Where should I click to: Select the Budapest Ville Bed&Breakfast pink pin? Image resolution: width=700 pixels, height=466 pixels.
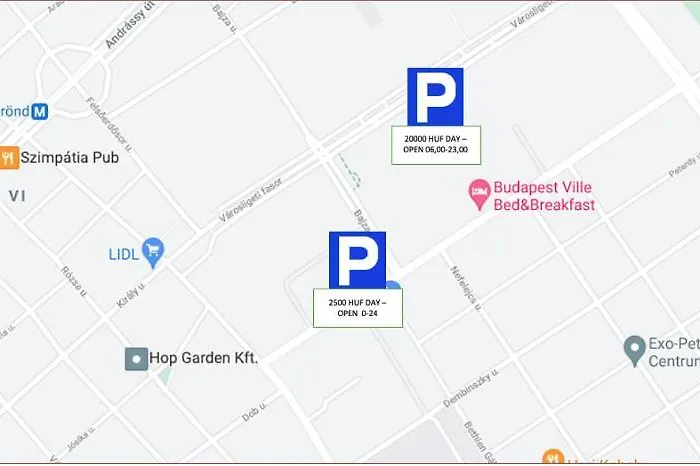[479, 195]
